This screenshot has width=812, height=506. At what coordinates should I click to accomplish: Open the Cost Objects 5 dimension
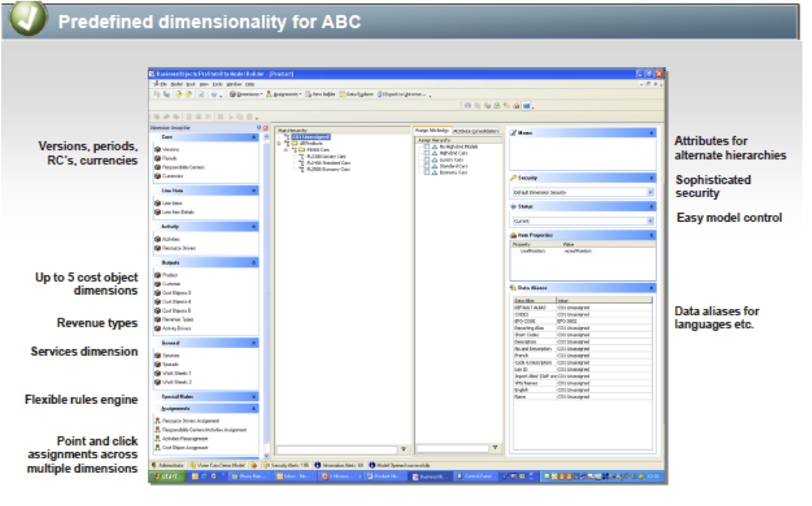[172, 310]
